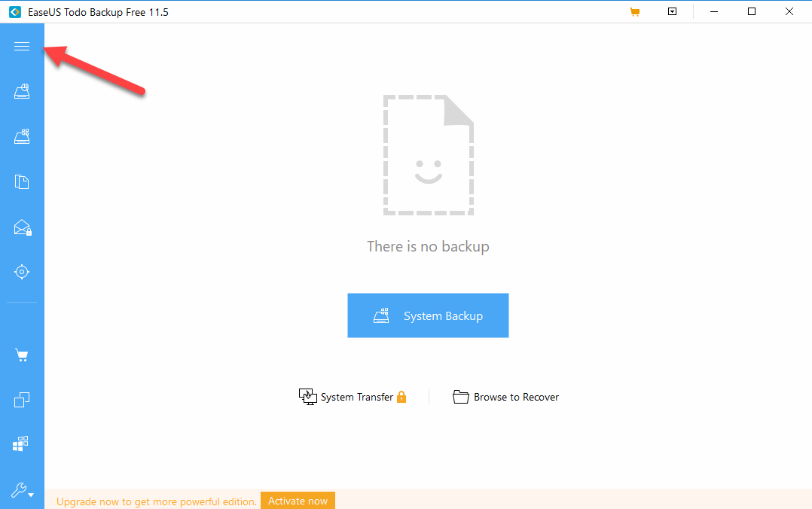Click Browse to Recover
This screenshot has width=812, height=509.
506,397
